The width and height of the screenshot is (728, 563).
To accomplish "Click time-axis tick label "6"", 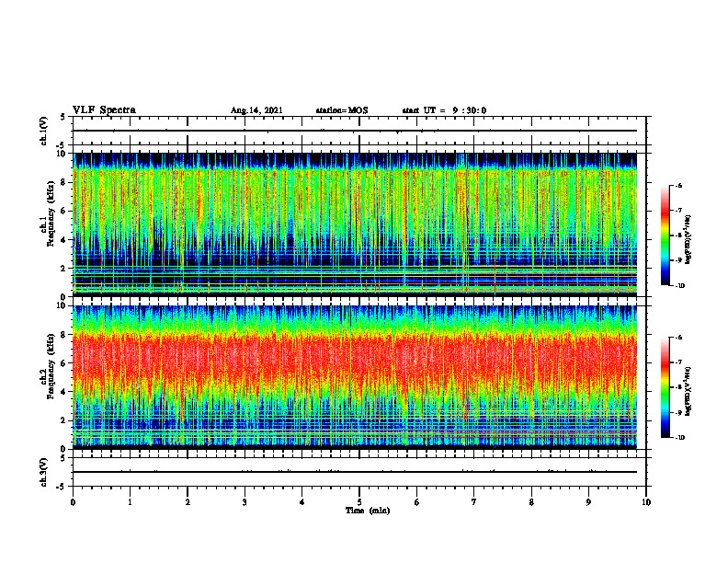I will 416,502.
